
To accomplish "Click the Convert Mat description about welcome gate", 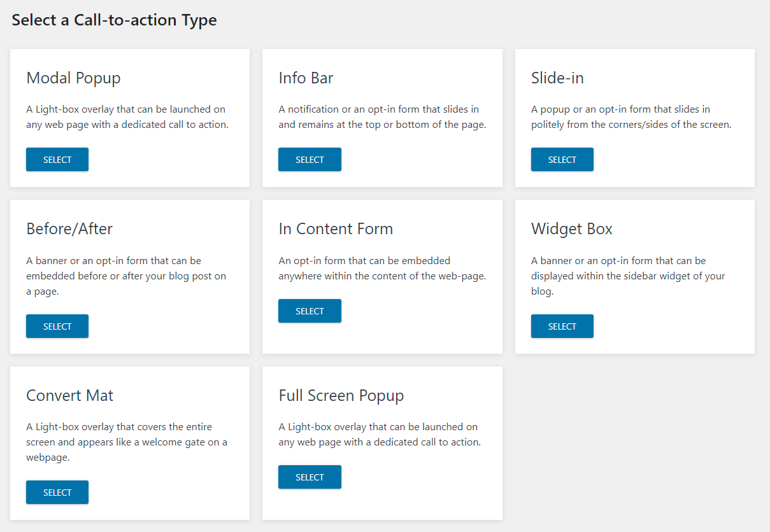I will pos(127,442).
